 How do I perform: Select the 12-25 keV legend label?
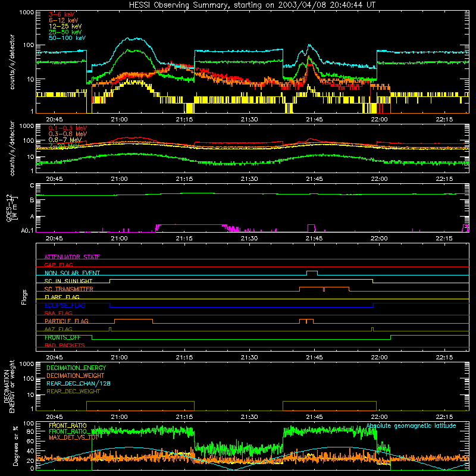pyautogui.click(x=65, y=26)
